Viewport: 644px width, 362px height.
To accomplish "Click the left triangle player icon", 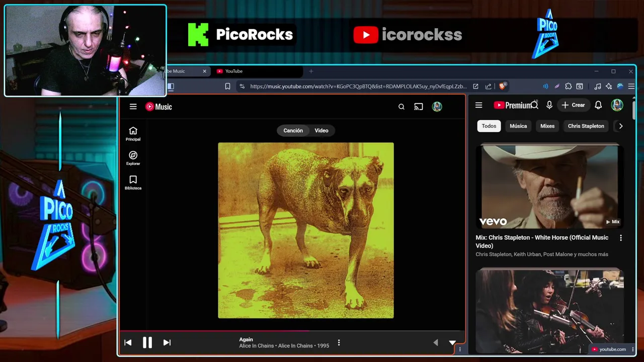I will pos(436,342).
